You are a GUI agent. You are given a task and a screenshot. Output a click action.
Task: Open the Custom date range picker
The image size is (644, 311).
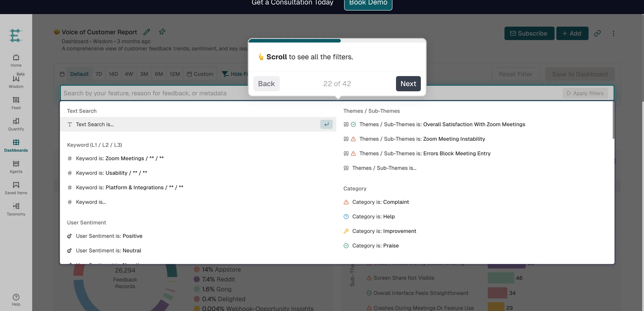pos(200,74)
